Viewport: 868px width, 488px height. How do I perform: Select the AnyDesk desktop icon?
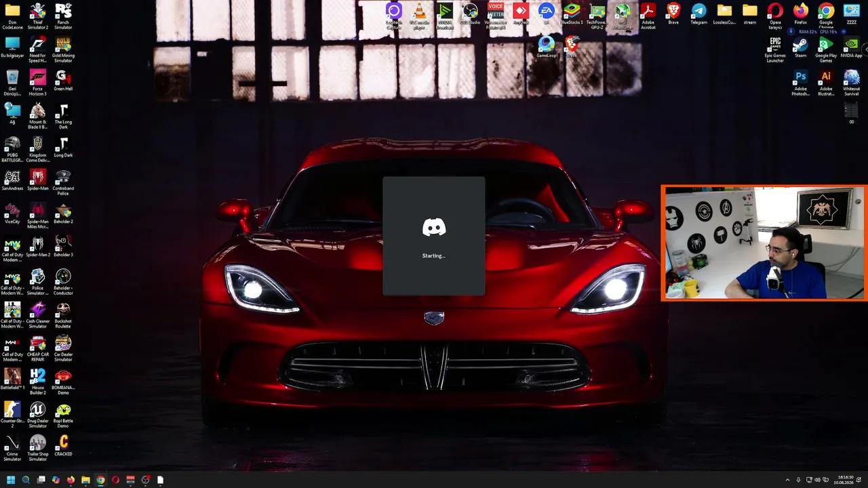click(x=521, y=14)
